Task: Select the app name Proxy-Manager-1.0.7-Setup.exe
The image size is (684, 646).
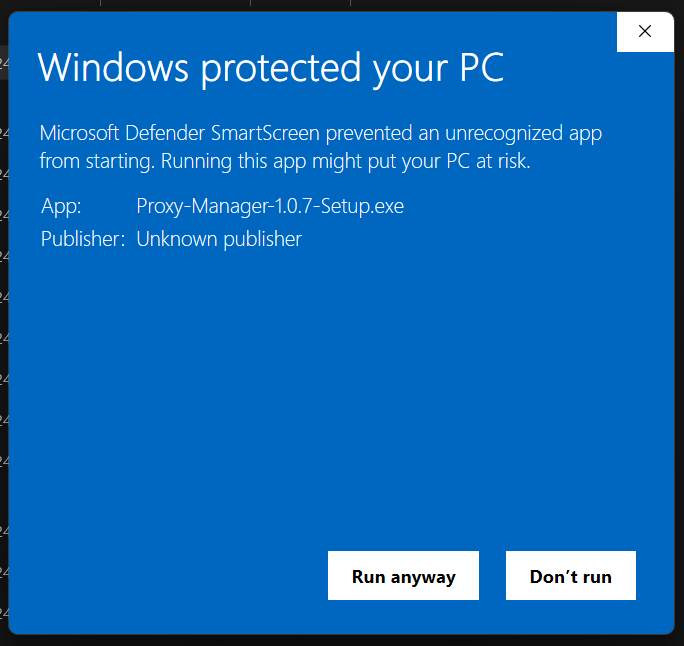Action: 270,206
